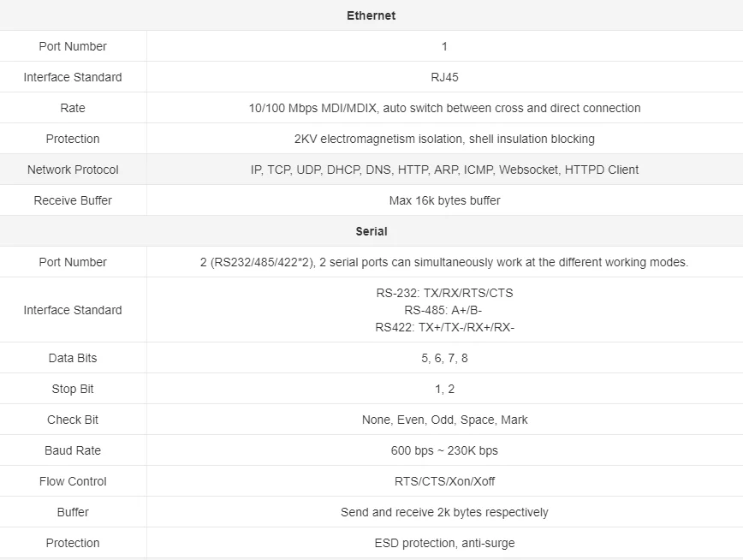Click the 2KV electromagnetism isolation text
The image size is (743, 560).
tap(444, 139)
